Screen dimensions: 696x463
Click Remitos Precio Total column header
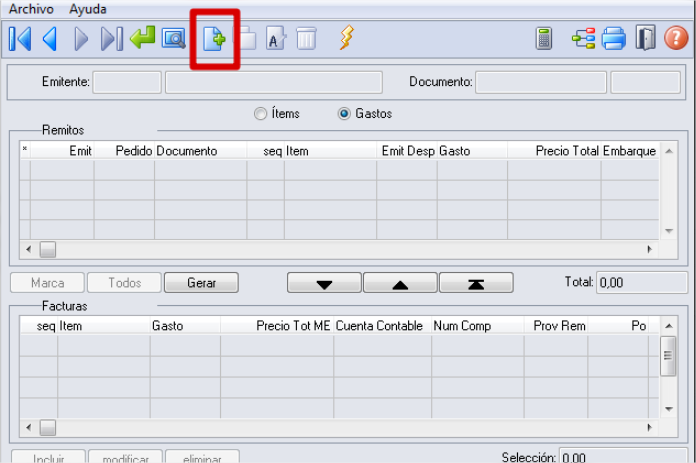point(554,151)
